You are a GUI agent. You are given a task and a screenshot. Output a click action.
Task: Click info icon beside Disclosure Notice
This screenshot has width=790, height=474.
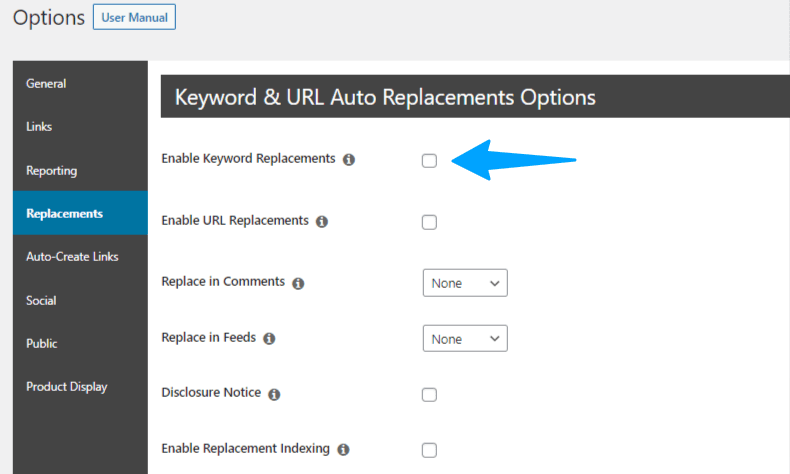[274, 394]
